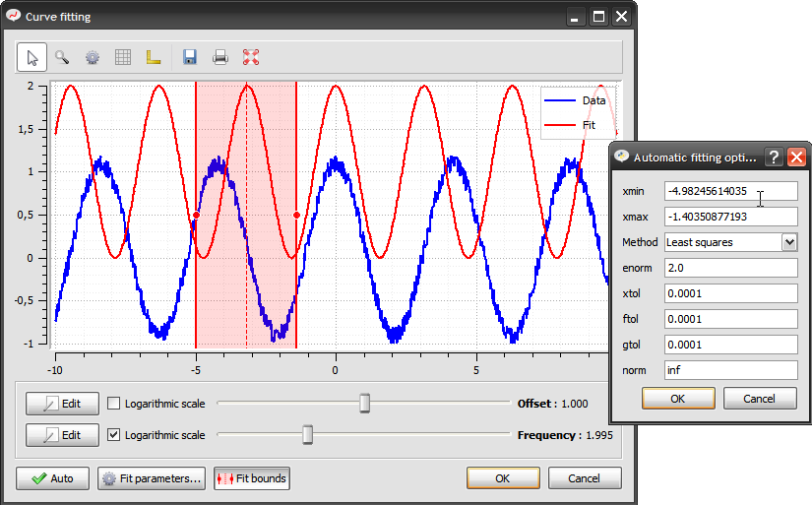Save plot with floppy disk icon

coord(190,57)
